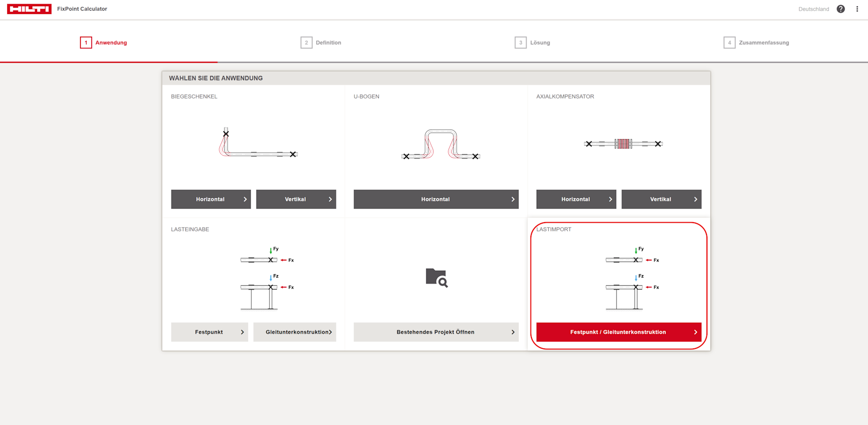This screenshot has height=425, width=868.
Task: Click the U-Bogen pipe loop diagram
Action: click(x=440, y=144)
